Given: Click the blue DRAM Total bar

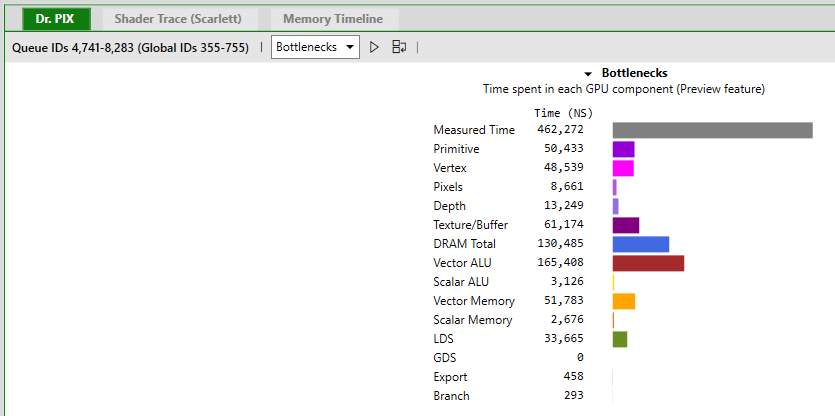Looking at the screenshot, I should point(641,244).
